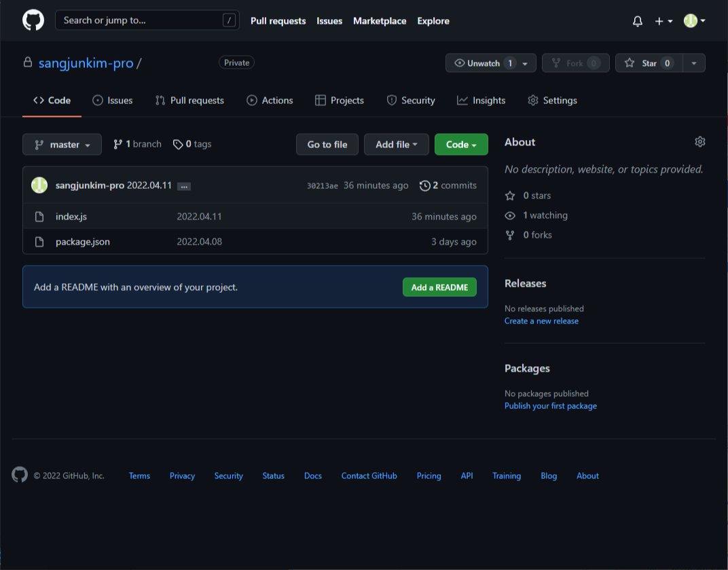Click the Add a README button
Image resolution: width=728 pixels, height=570 pixels.
439,287
